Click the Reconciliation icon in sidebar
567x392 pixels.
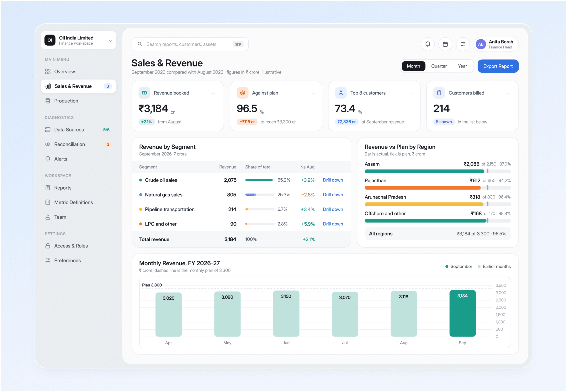pos(48,144)
